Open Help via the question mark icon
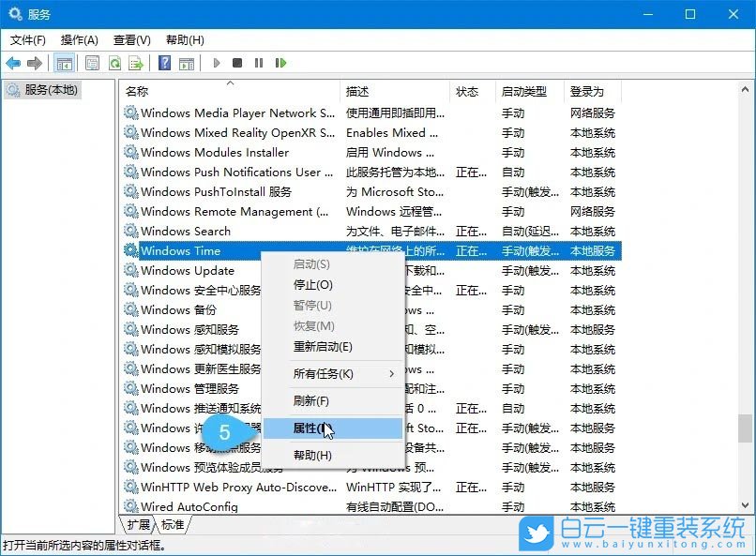Viewport: 756px width, 556px height. coord(164,63)
